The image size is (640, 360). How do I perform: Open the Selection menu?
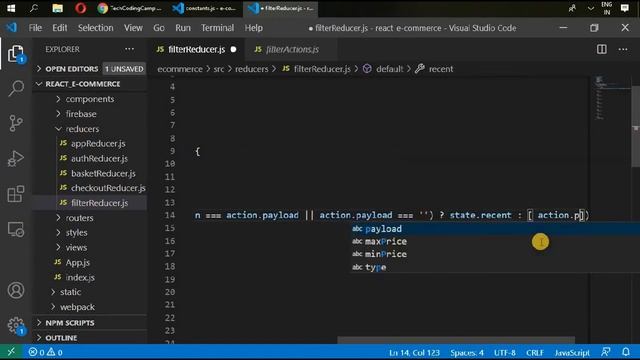pos(96,28)
